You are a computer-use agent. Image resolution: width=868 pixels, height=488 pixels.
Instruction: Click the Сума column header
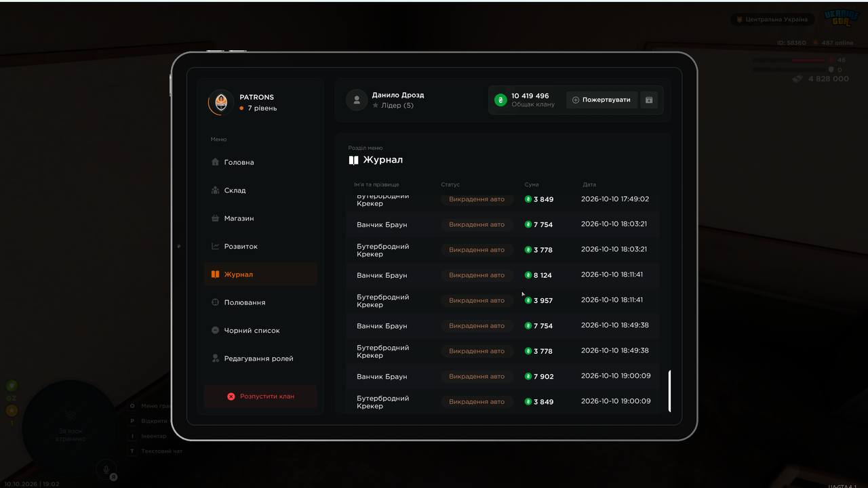click(532, 184)
